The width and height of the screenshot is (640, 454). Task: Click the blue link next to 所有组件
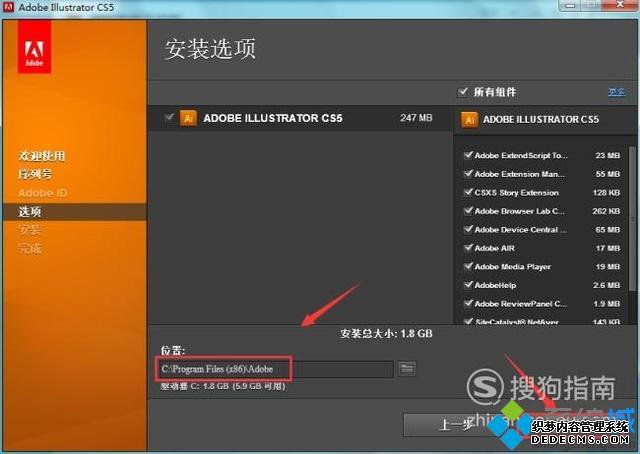[x=616, y=92]
